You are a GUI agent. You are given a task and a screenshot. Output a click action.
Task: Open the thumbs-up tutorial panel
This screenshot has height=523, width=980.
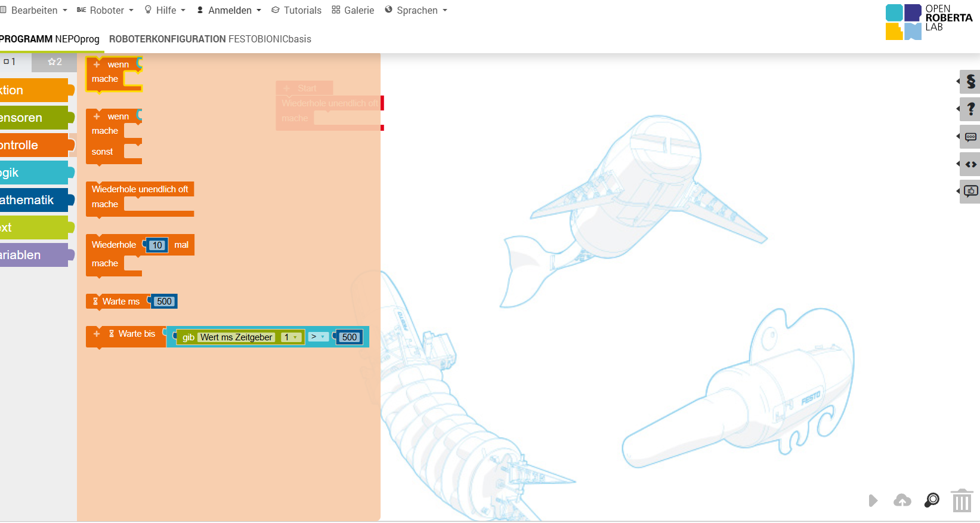[x=970, y=192]
